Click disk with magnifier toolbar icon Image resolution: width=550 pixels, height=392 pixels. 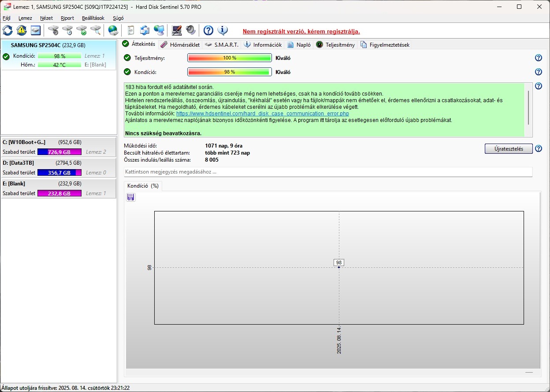96,30
